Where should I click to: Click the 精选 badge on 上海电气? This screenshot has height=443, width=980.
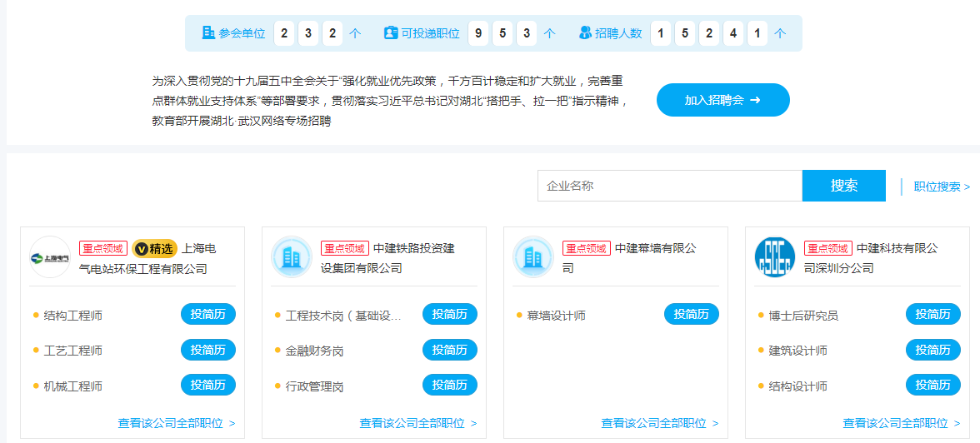pyautogui.click(x=155, y=248)
